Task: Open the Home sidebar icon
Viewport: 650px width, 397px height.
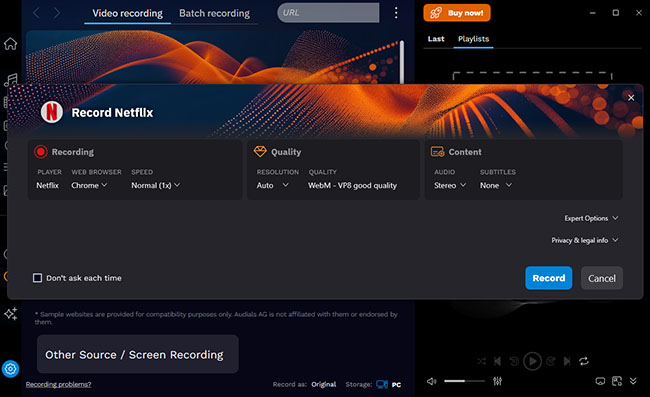Action: click(10, 44)
